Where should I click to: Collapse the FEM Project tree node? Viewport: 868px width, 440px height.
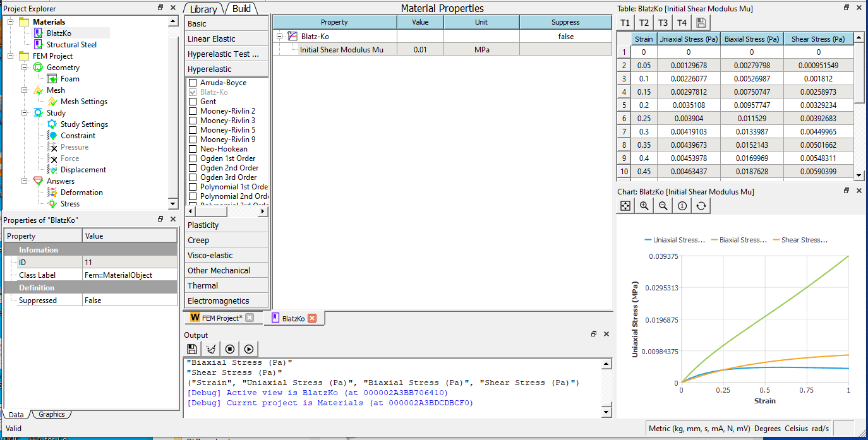(11, 56)
